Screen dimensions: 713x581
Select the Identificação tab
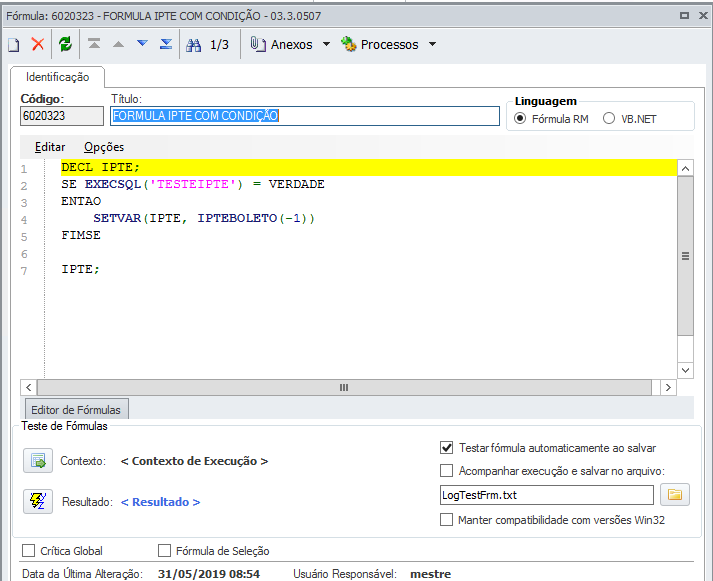pyautogui.click(x=58, y=77)
